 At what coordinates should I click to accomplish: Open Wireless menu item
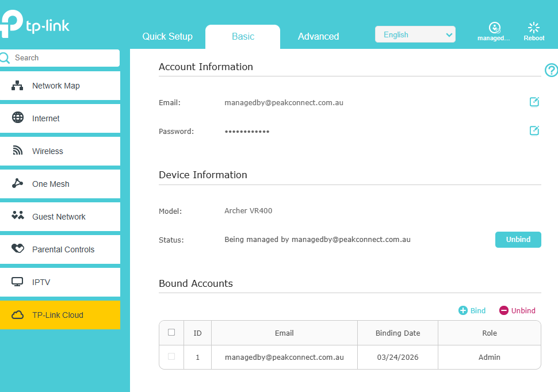(x=60, y=151)
